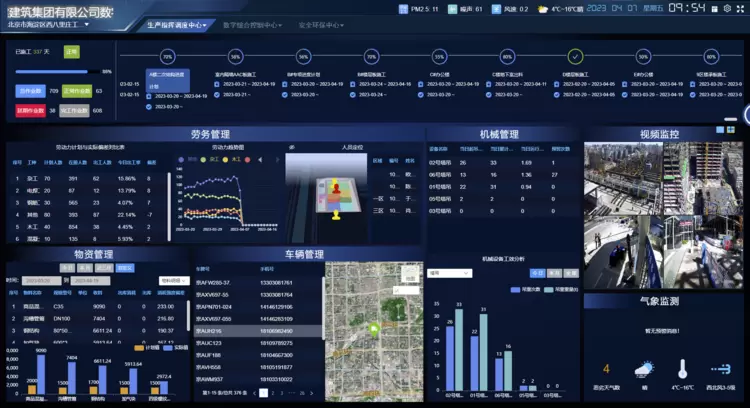Screen dimensions: 750x408
Task: Click the PM2.5 indicator icon
Action: point(400,8)
